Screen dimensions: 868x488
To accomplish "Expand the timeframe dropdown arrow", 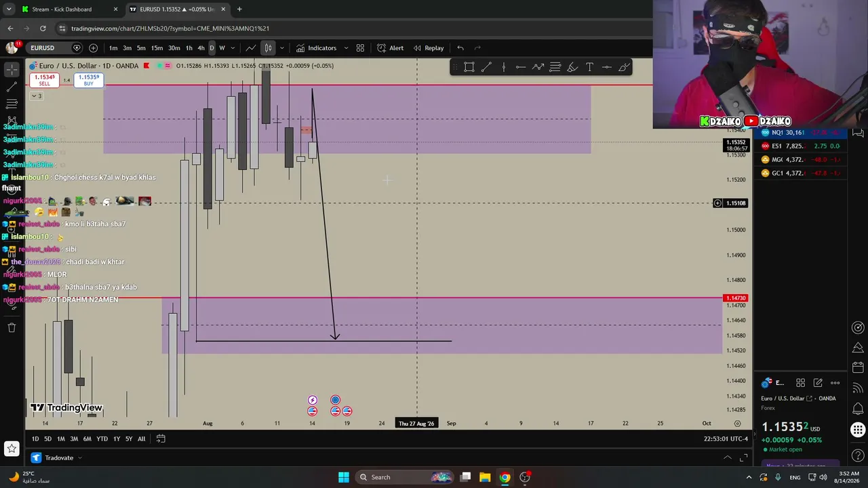I will [233, 48].
